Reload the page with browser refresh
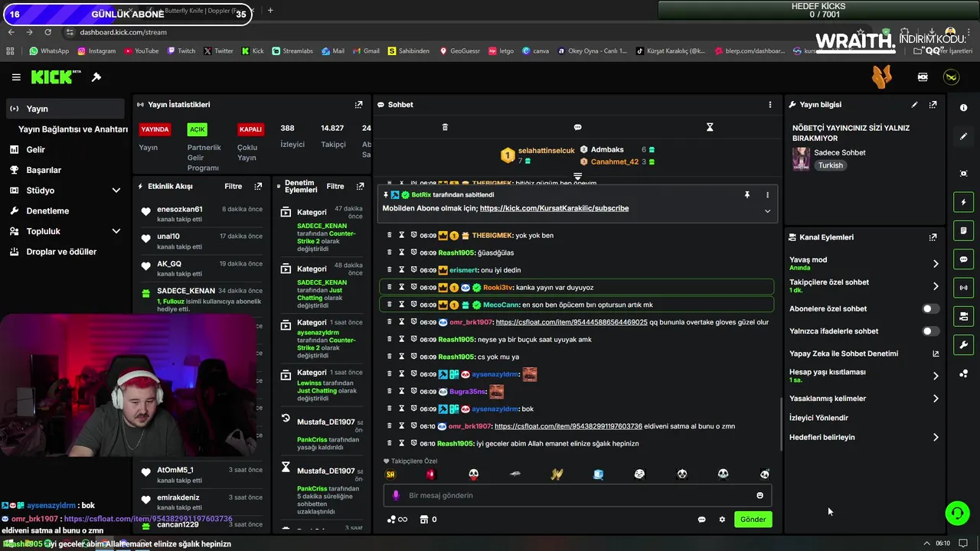Viewport: 980px width, 551px height. [x=47, y=32]
